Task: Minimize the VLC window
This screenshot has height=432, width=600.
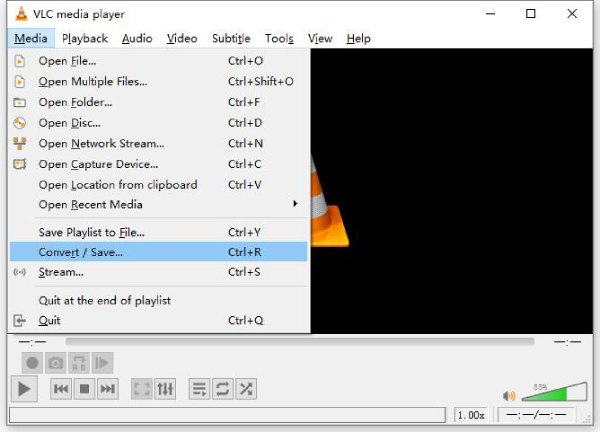Action: click(x=491, y=14)
